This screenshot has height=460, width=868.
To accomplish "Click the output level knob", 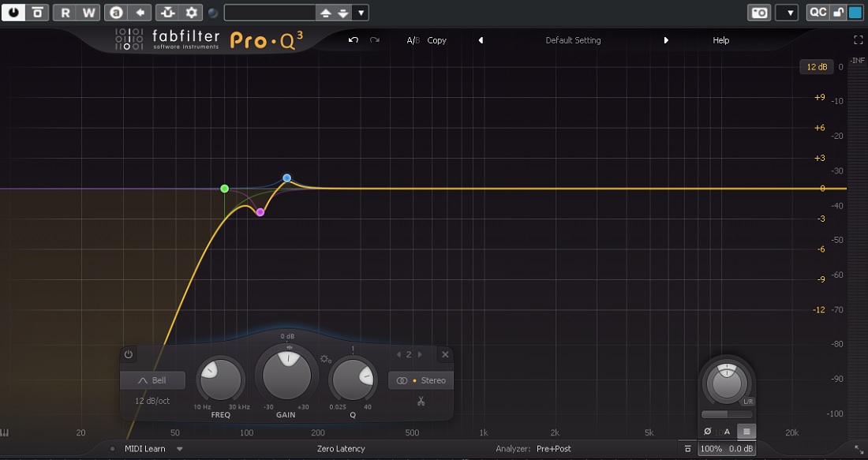I will [727, 383].
